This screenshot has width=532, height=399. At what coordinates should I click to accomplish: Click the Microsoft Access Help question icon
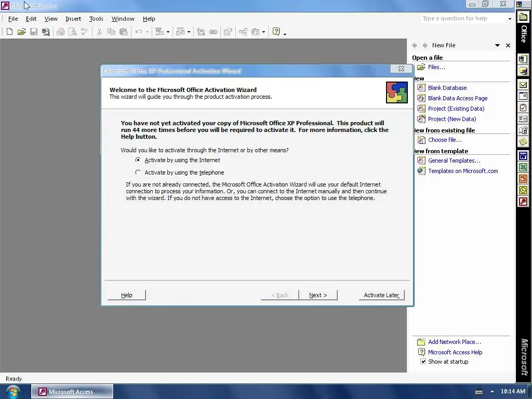point(276,32)
